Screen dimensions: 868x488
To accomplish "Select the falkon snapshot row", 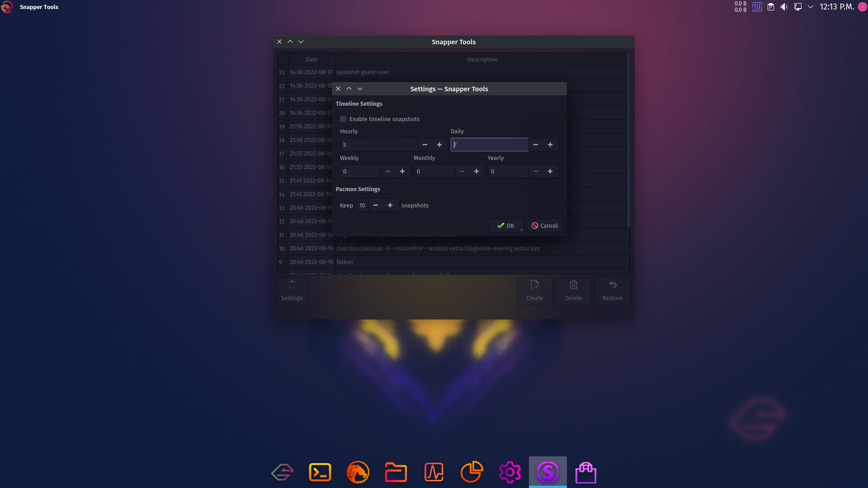I will (x=453, y=262).
